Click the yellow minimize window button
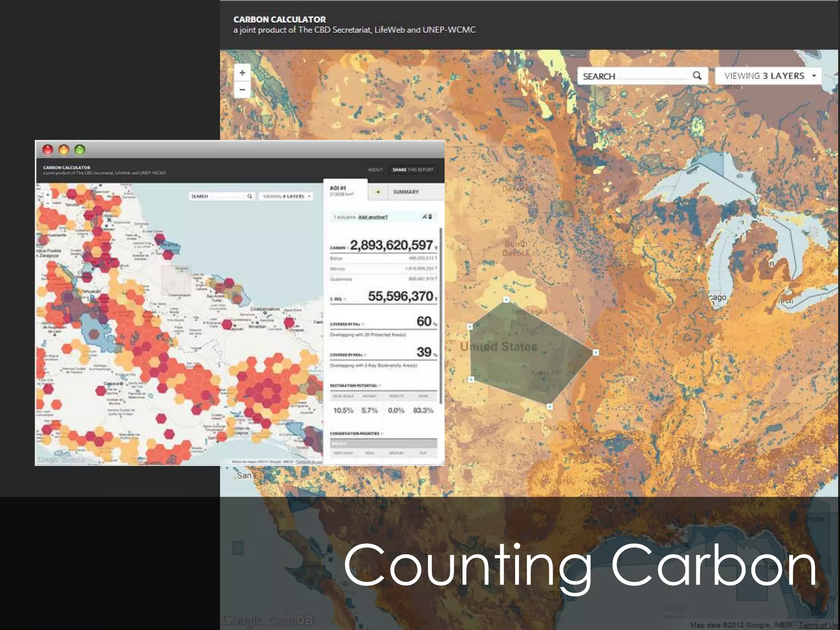This screenshot has width=840, height=630. click(64, 150)
